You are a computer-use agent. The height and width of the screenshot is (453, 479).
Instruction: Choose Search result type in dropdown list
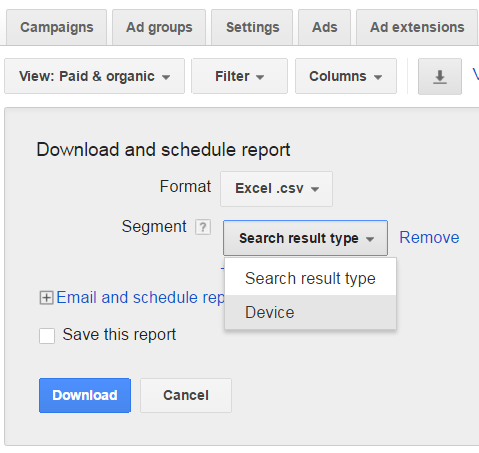coord(310,278)
